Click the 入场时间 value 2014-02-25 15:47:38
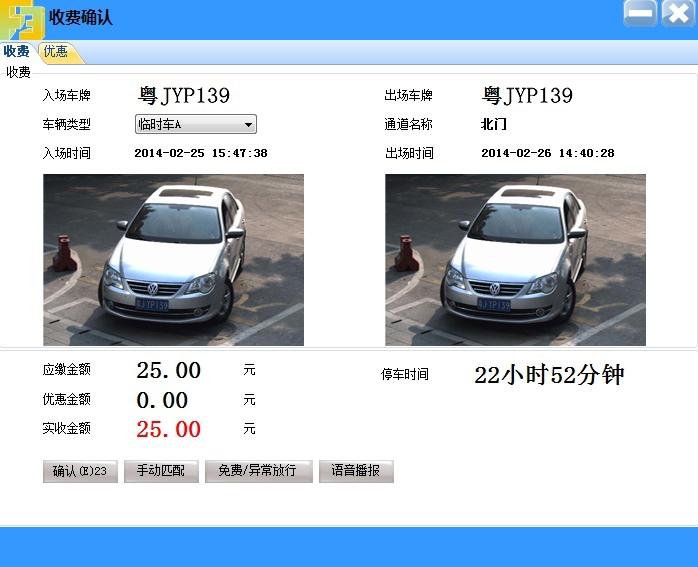 [201, 154]
